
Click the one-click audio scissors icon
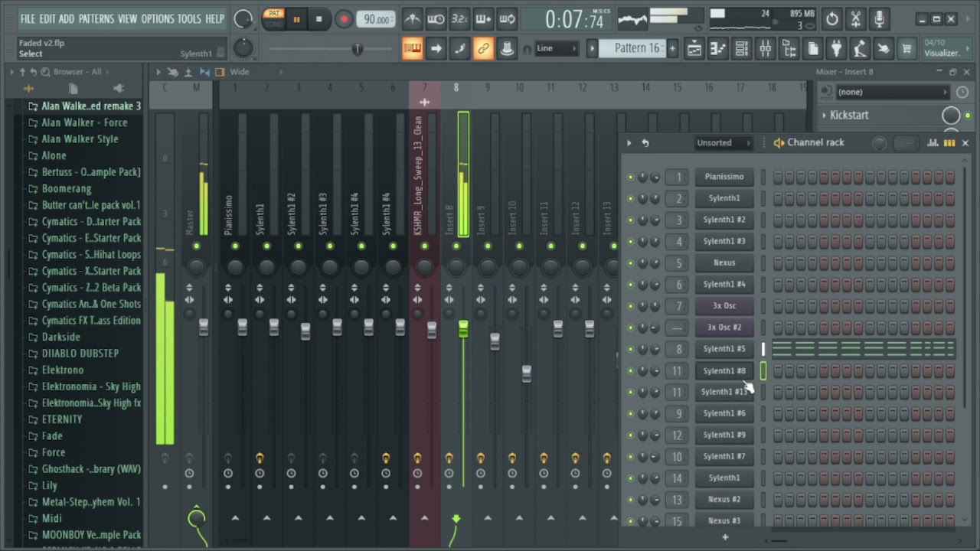(856, 19)
